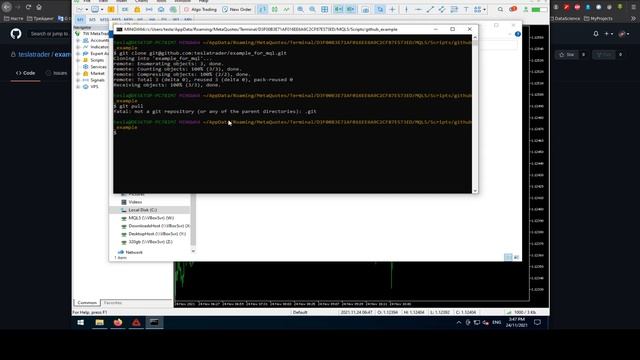Click the yellow Market Watch toolbar icon
This screenshot has height=360, width=640.
click(x=111, y=9)
